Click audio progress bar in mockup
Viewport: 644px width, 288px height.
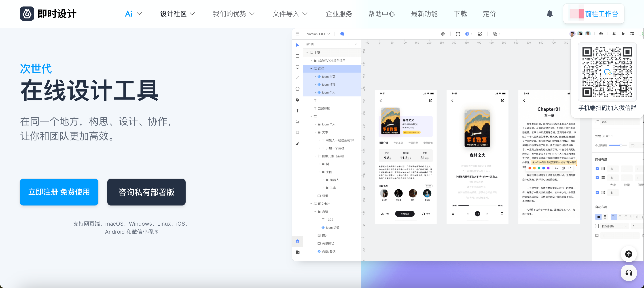click(477, 205)
